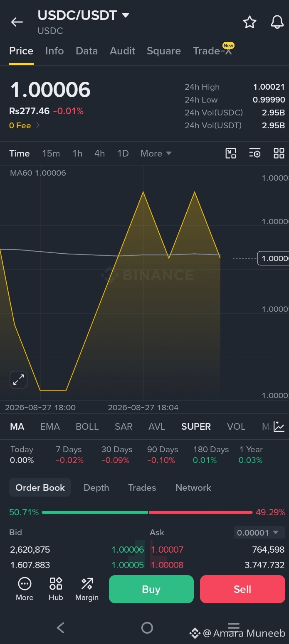Toggle the EMA indicator

tap(50, 426)
